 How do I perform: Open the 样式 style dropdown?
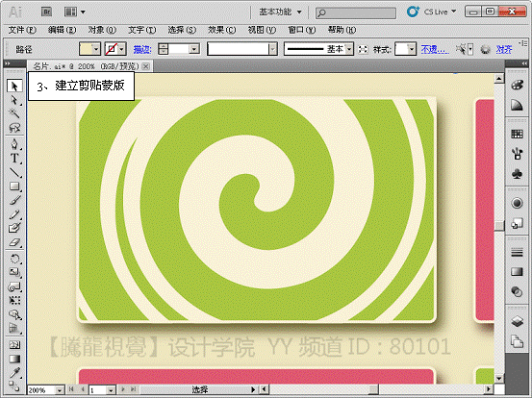pos(412,49)
